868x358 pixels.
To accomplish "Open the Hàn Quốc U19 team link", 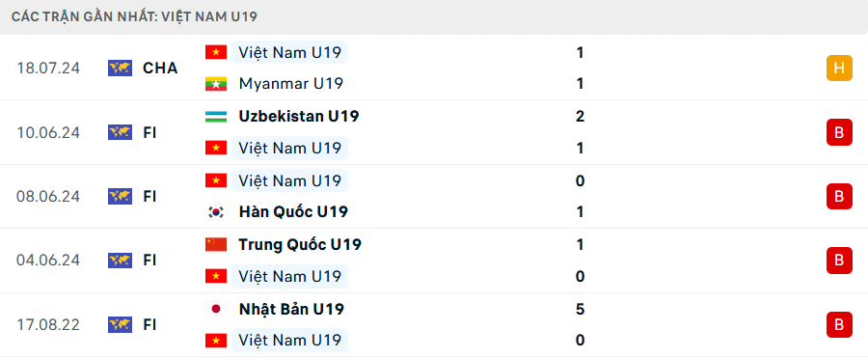I will [x=293, y=211].
